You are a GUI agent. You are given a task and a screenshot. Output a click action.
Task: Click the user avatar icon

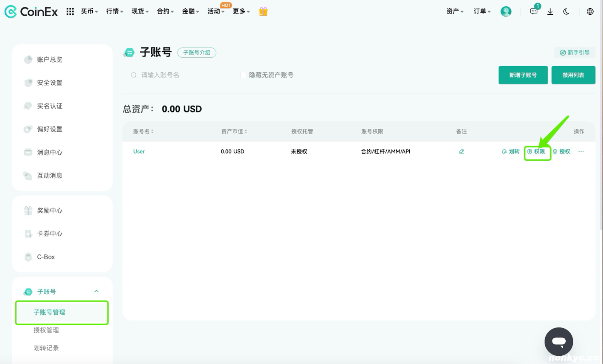click(506, 12)
